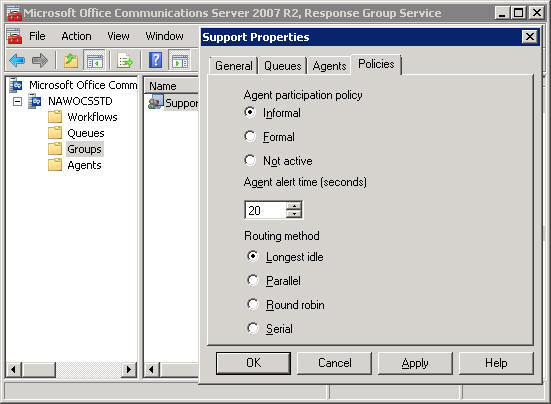The width and height of the screenshot is (551, 404).
Task: Switch to the Queues tab
Action: pyautogui.click(x=283, y=66)
